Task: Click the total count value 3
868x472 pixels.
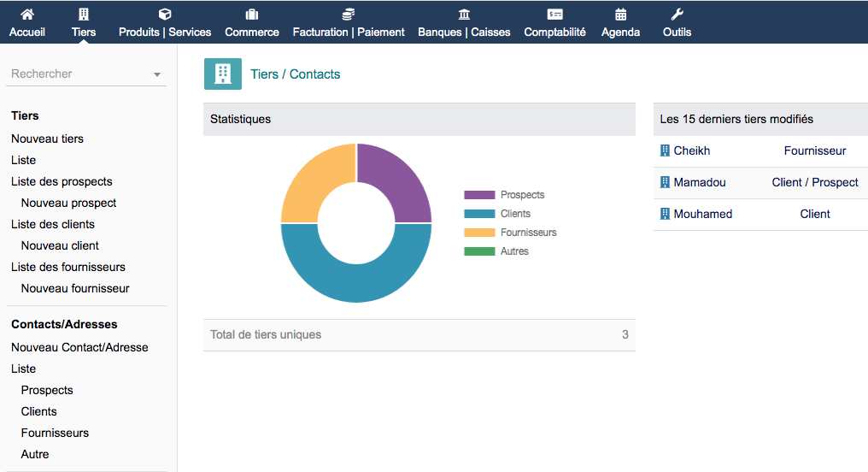Action: click(625, 334)
